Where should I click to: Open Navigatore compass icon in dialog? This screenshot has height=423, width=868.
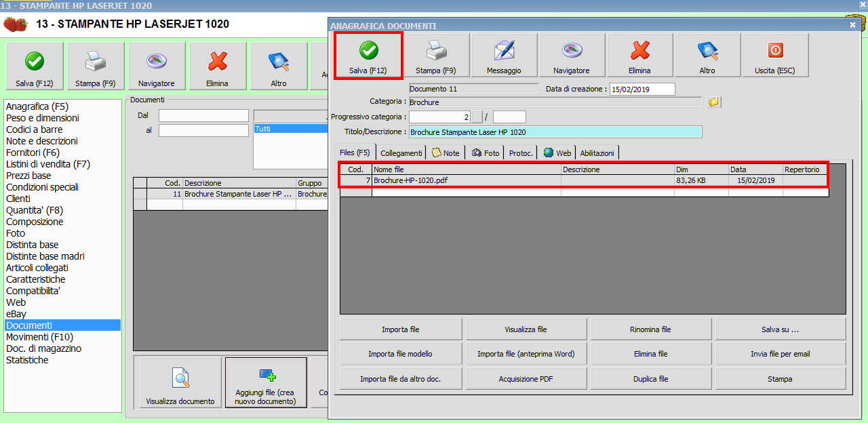572,56
